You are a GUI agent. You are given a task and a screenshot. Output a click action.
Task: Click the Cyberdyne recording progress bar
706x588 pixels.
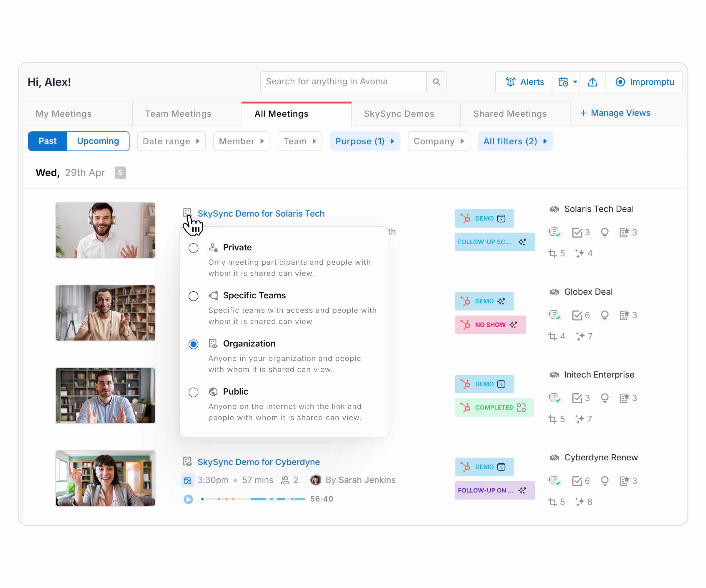(254, 499)
